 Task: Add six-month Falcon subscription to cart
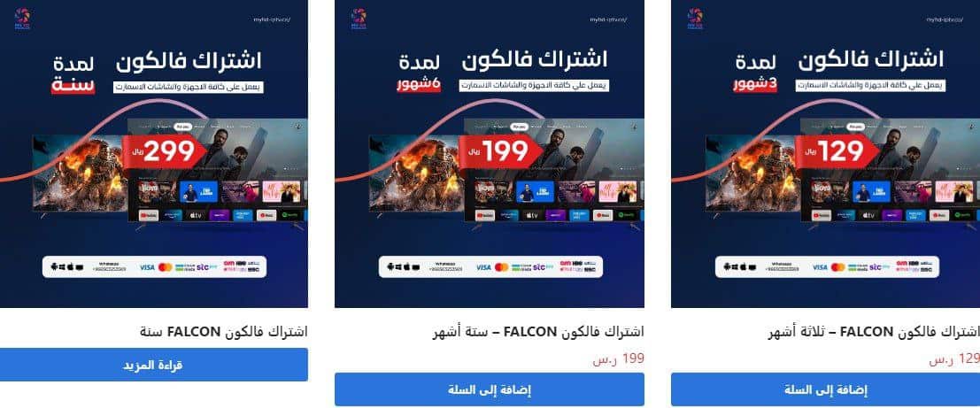490,390
